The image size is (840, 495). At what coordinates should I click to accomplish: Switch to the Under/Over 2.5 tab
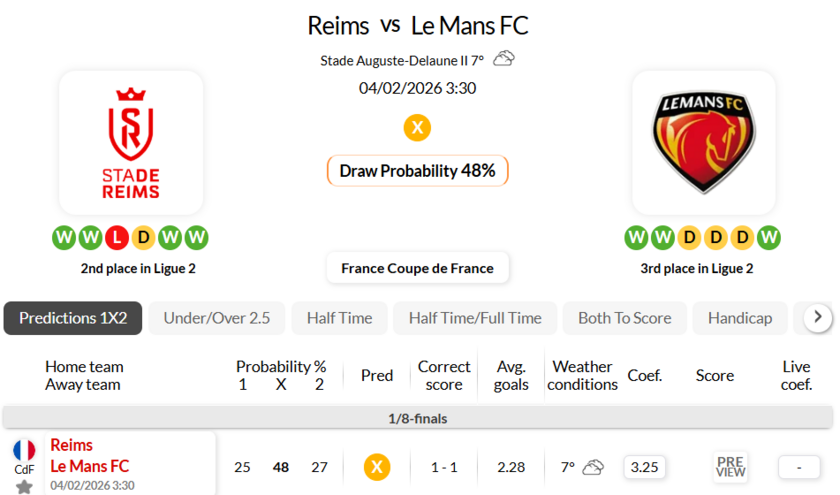[x=217, y=318]
